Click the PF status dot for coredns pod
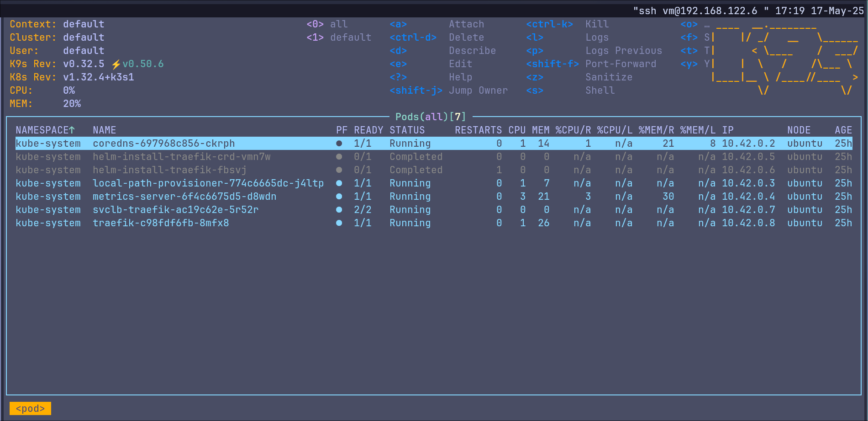Screen dimensions: 868x421 [x=339, y=143]
